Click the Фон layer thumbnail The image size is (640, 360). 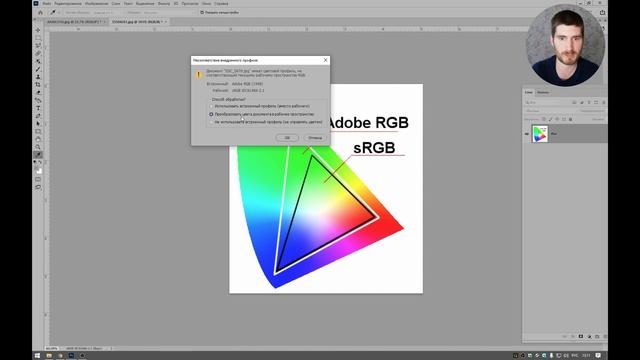540,134
